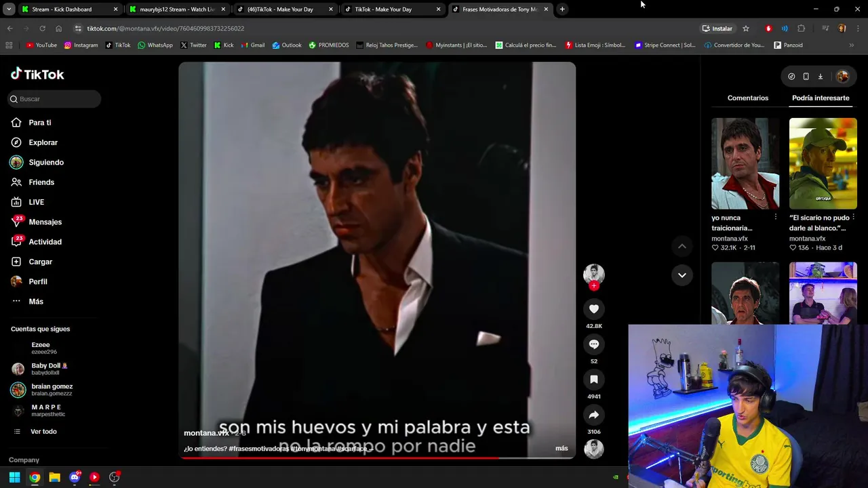The image size is (868, 488).
Task: Open the 'yo nunca traicionaría' video thumbnail
Action: pos(745,163)
